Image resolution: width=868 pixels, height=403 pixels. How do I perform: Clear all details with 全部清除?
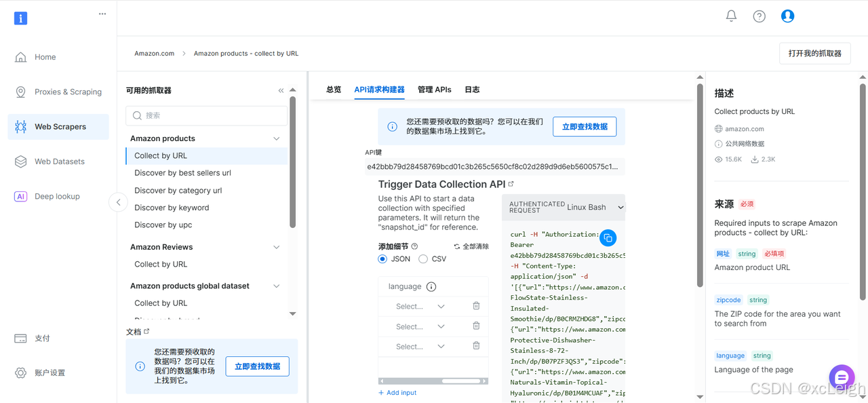471,246
